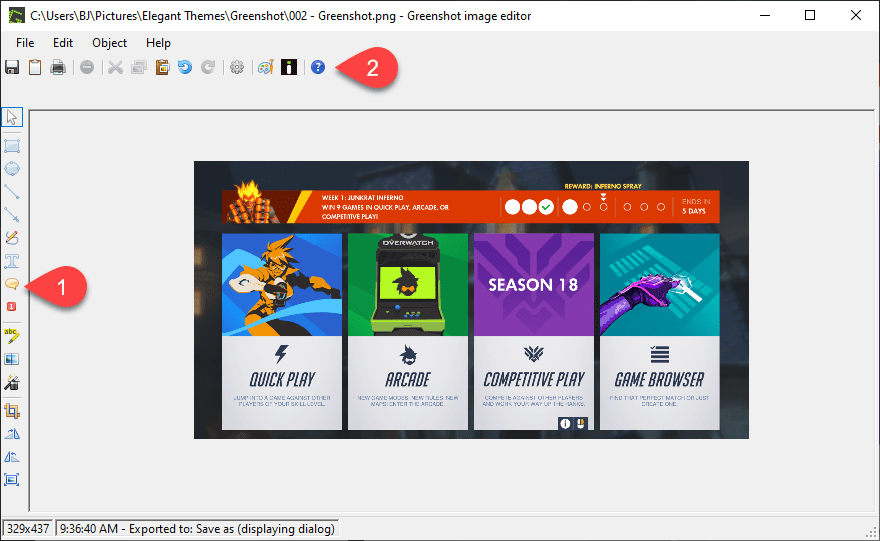This screenshot has height=541, width=880.
Task: Open the Object menu
Action: tap(109, 43)
